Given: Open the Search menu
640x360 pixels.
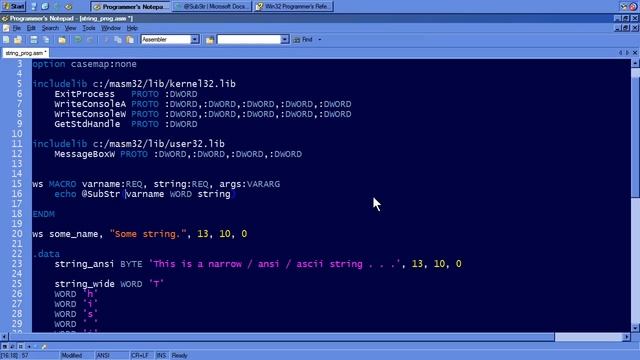Looking at the screenshot, I should pyautogui.click(x=50, y=28).
